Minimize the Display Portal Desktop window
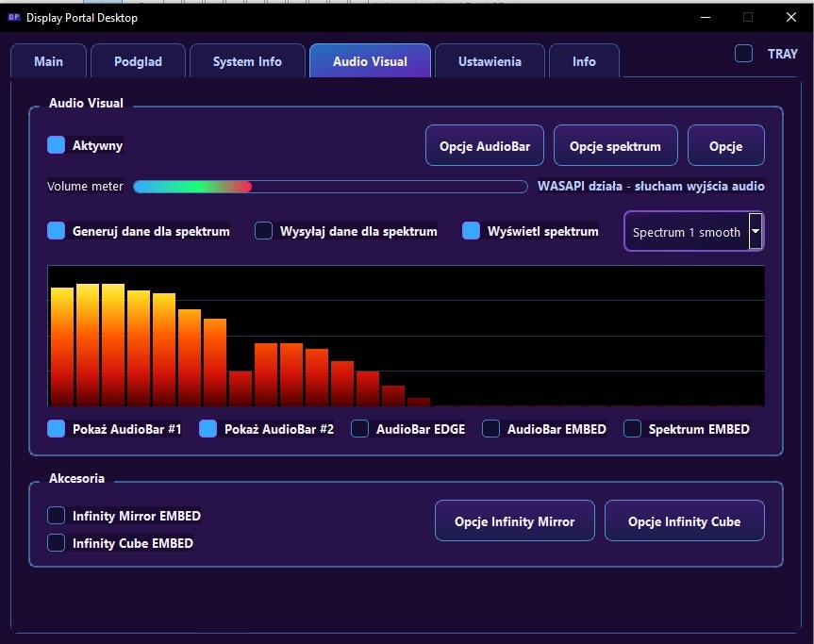The width and height of the screenshot is (814, 644). (x=705, y=17)
